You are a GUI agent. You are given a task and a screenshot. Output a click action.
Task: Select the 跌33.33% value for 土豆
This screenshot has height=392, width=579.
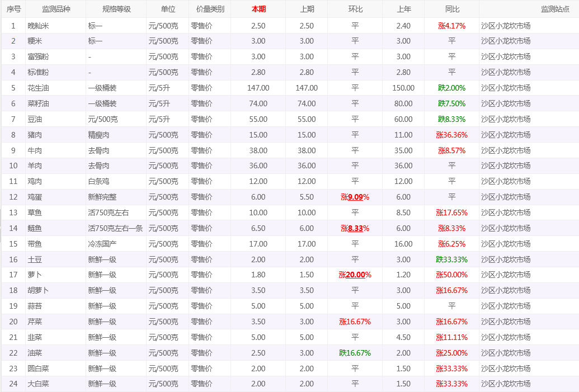pyautogui.click(x=451, y=260)
